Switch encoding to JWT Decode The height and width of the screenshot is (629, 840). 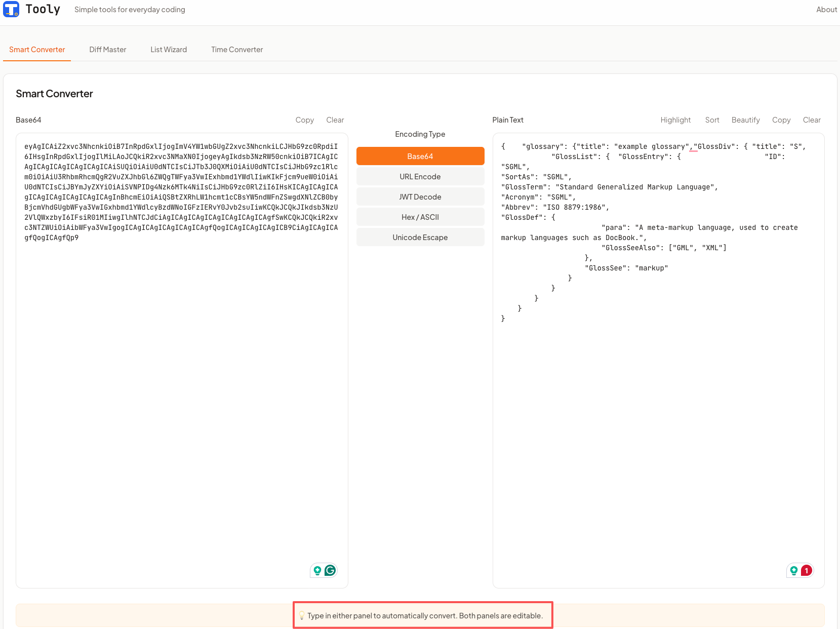(x=420, y=196)
